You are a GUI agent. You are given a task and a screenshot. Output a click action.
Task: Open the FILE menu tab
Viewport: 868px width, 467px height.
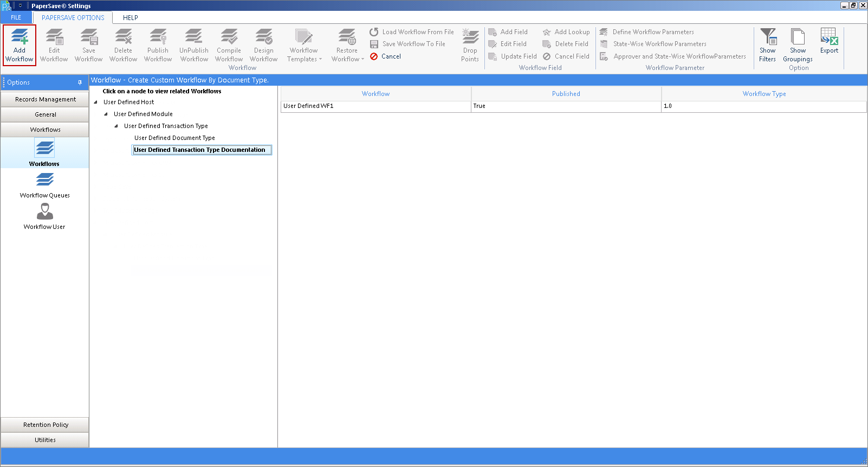(16, 17)
